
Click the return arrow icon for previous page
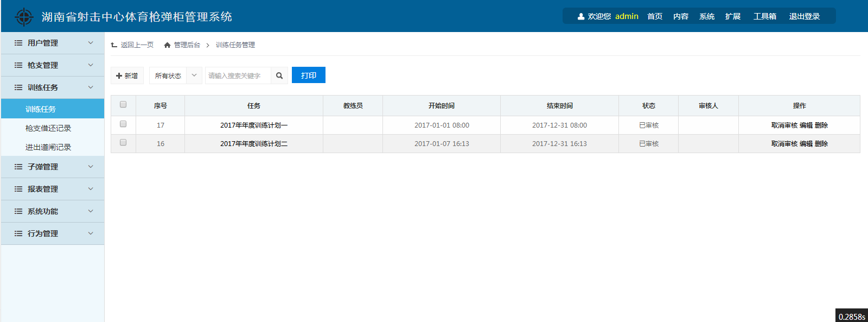pyautogui.click(x=114, y=45)
